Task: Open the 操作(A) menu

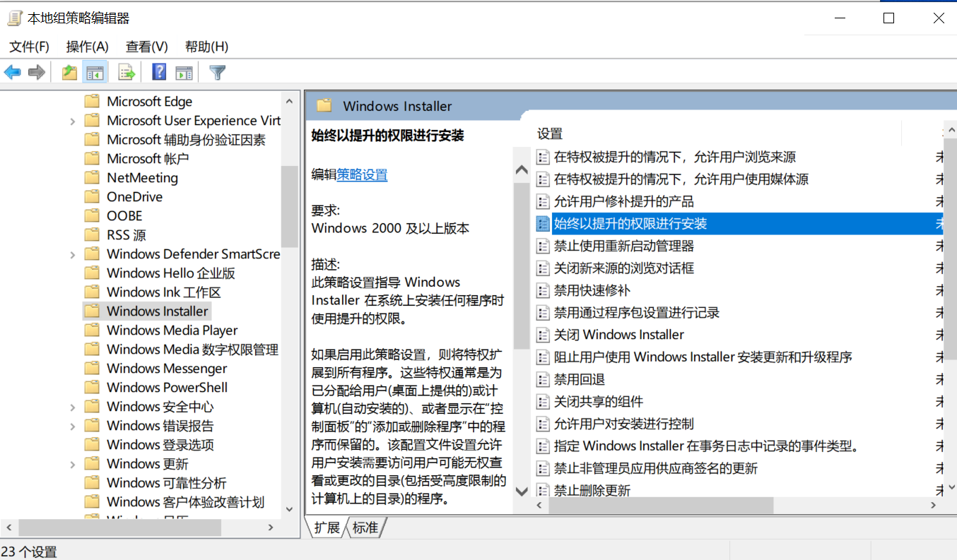Action: click(x=87, y=47)
